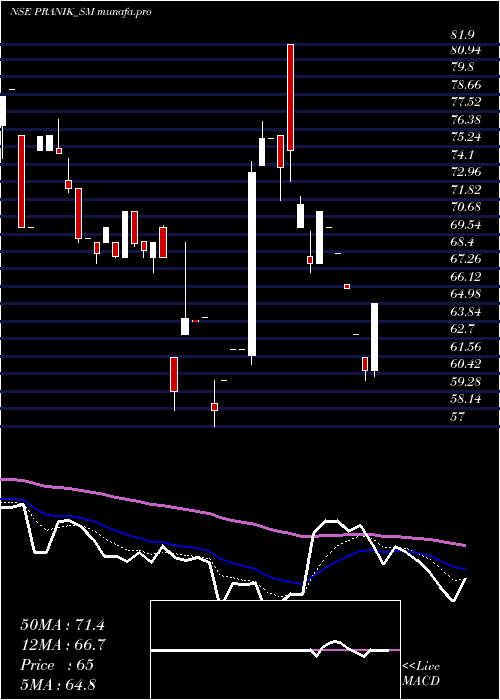Click the NSE PRANIK_SM munafa.pro chart title
500x700 pixels.
pyautogui.click(x=80, y=12)
